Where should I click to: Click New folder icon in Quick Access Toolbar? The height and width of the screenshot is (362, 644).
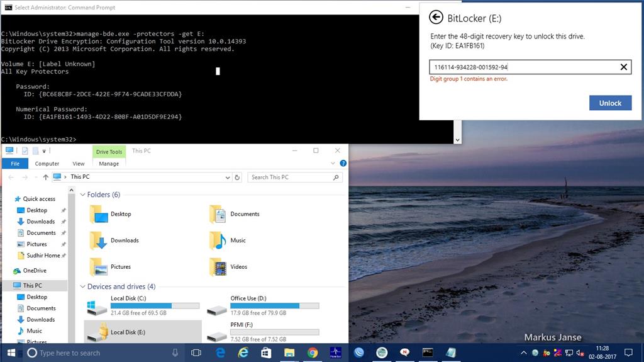pos(36,151)
